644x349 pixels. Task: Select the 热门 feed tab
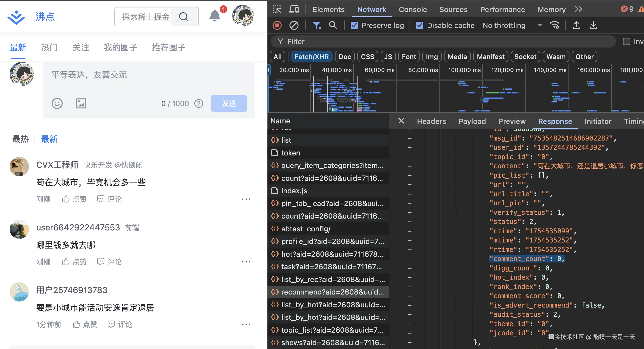49,47
